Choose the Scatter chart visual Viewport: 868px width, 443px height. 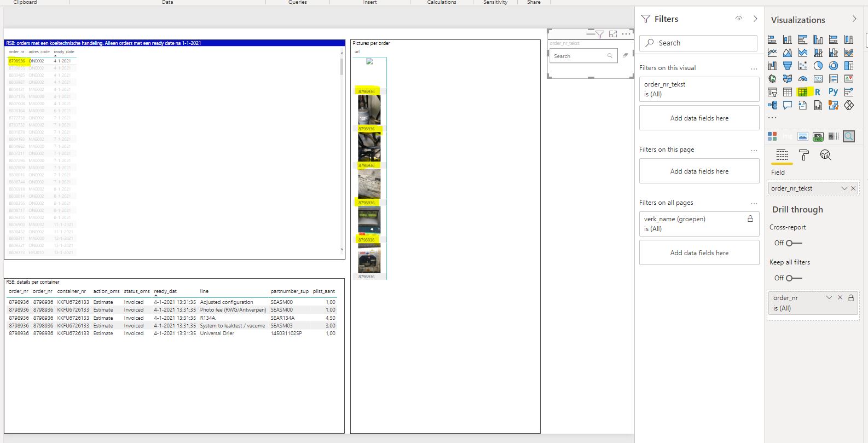pyautogui.click(x=803, y=66)
